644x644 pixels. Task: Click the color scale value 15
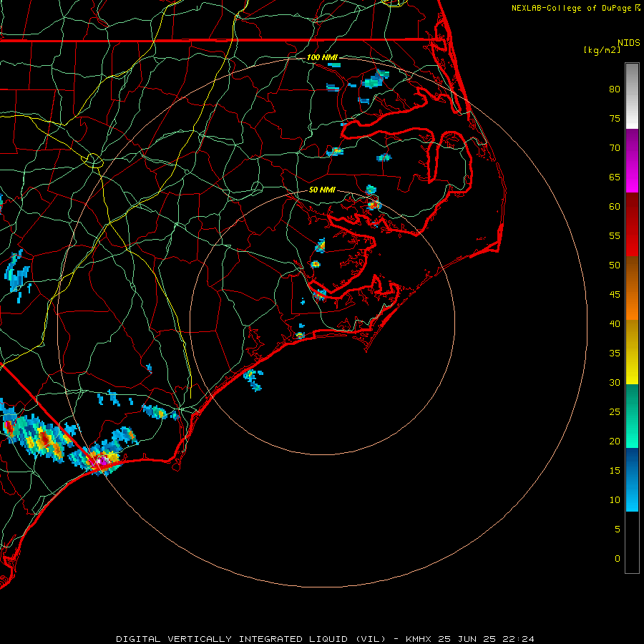pos(615,471)
